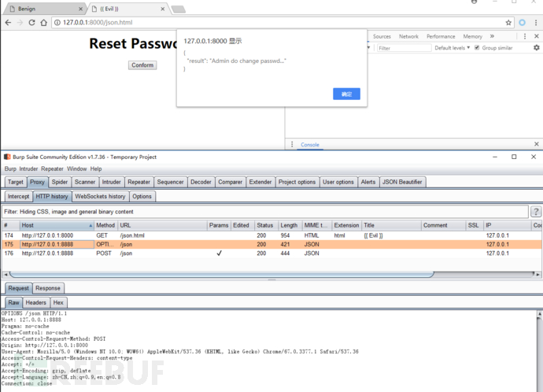Click the console Filter input field
Image resolution: width=543 pixels, height=392 pixels.
point(404,48)
